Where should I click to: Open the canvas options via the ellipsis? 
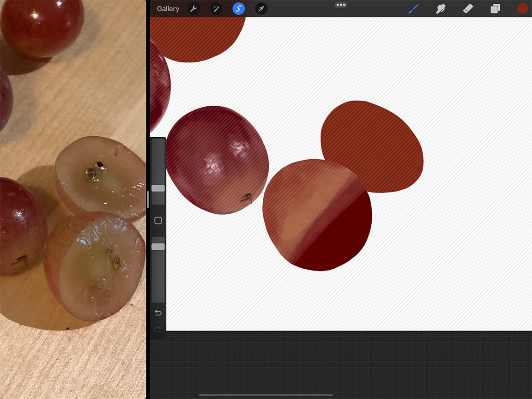pos(341,5)
